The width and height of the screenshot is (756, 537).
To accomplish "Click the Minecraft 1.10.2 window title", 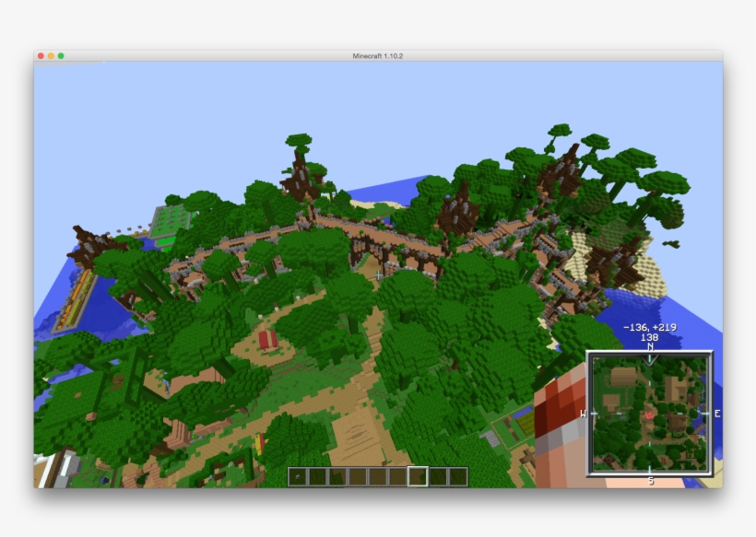I will [377, 54].
